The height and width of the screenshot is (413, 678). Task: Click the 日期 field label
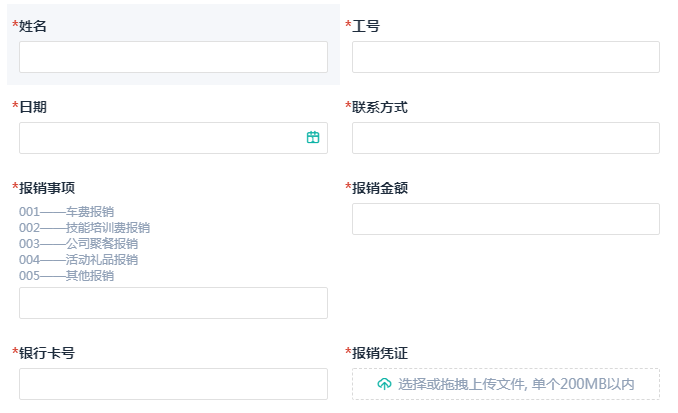click(33, 107)
